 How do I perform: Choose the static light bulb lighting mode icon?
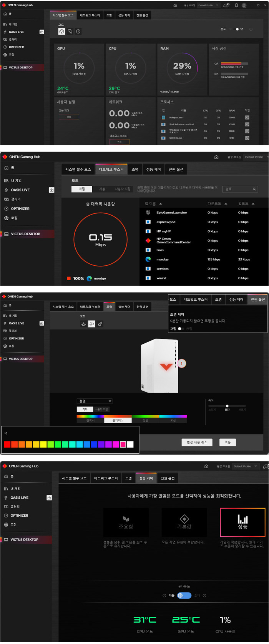[83, 324]
